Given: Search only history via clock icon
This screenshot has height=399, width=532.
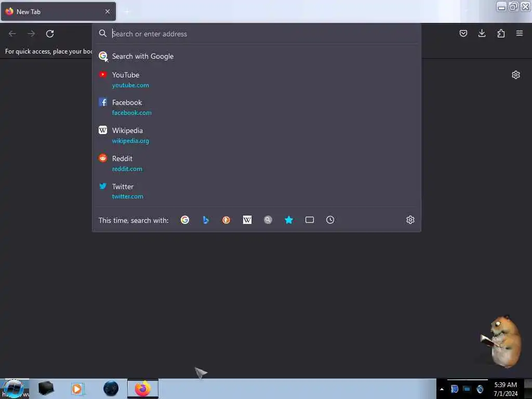Looking at the screenshot, I should click(330, 220).
